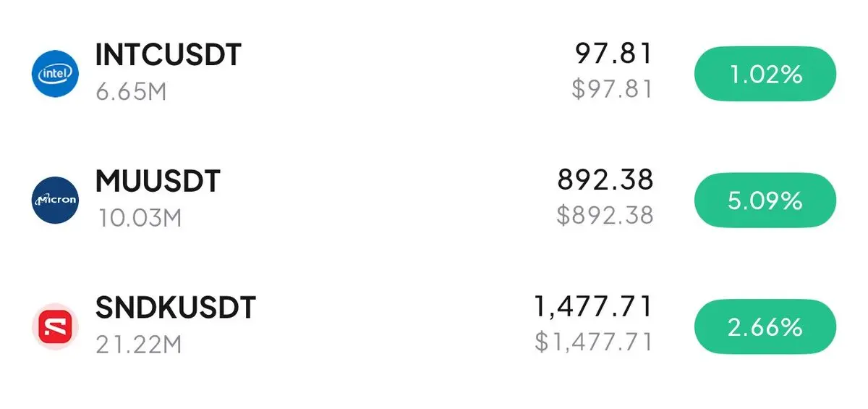Viewport: 868px width, 409px height.
Task: Select the 1,477.71 last price
Action: 593,306
